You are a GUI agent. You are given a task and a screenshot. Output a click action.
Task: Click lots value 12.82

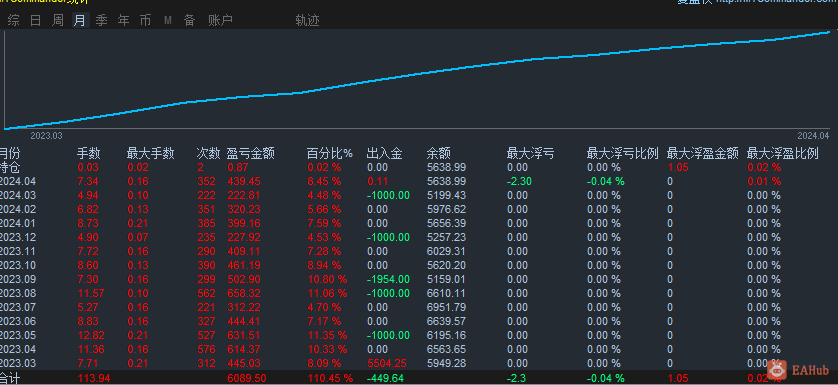91,335
